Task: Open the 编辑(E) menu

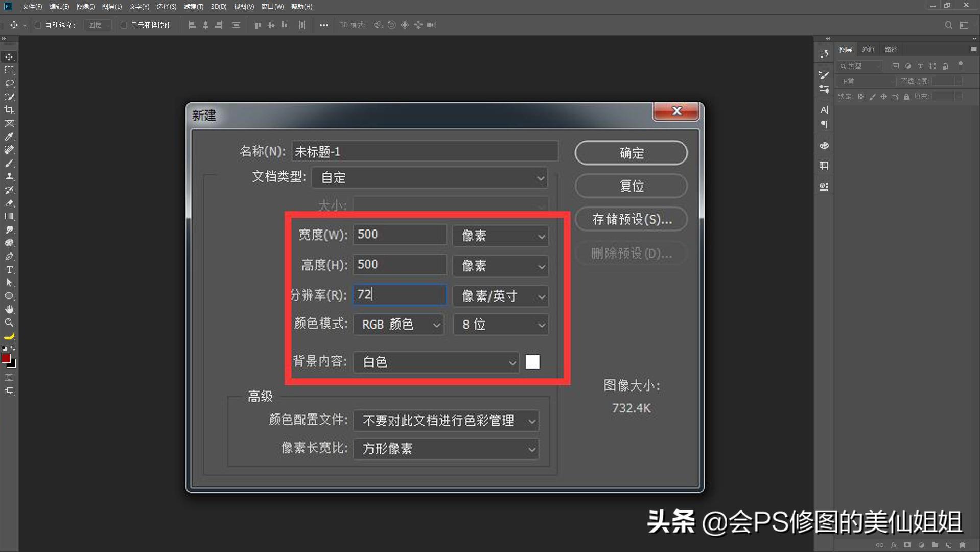Action: (59, 7)
